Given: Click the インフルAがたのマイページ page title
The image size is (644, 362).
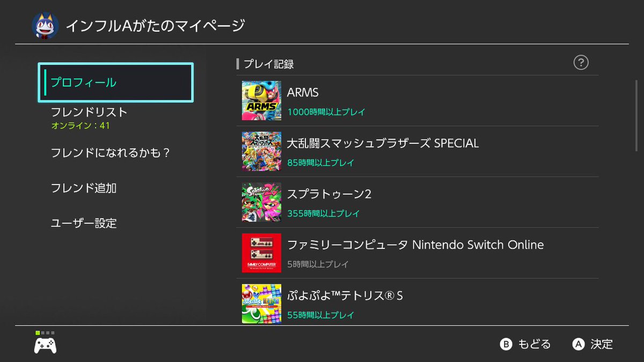Looking at the screenshot, I should click(156, 26).
